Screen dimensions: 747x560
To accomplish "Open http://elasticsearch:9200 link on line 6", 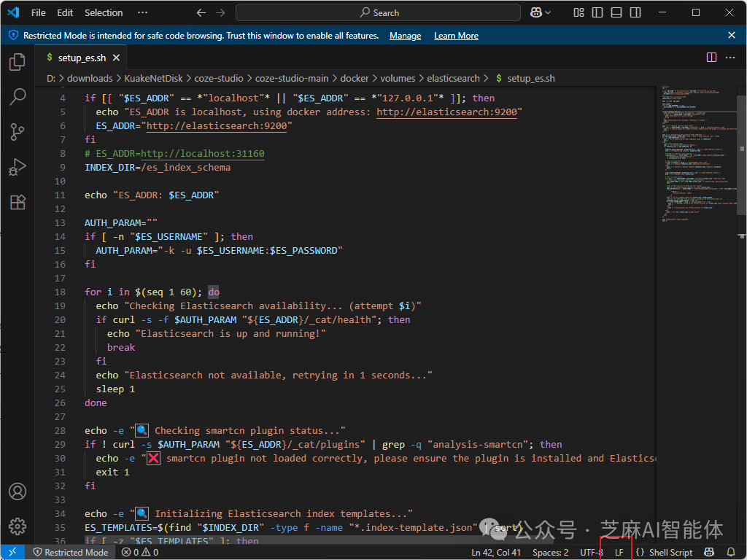I will click(217, 125).
